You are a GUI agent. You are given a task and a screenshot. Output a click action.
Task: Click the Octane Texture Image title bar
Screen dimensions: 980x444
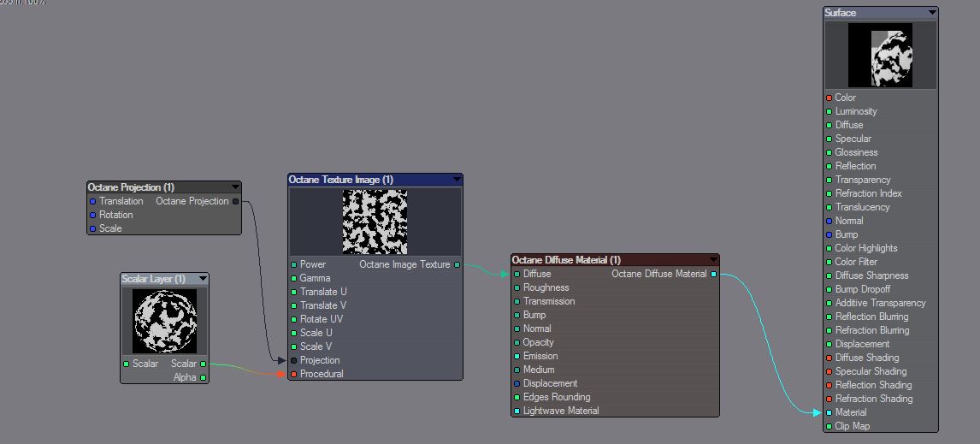click(x=375, y=180)
